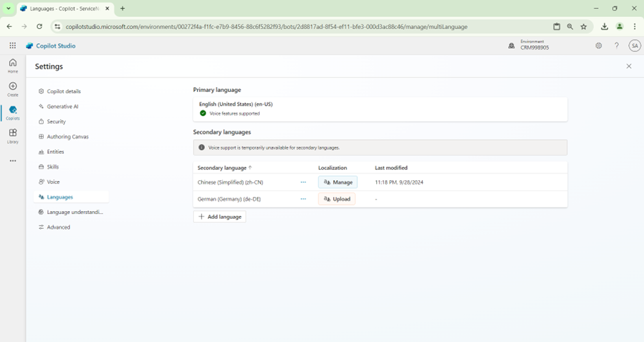Click the Add language button
The image size is (644, 342).
[x=219, y=217]
